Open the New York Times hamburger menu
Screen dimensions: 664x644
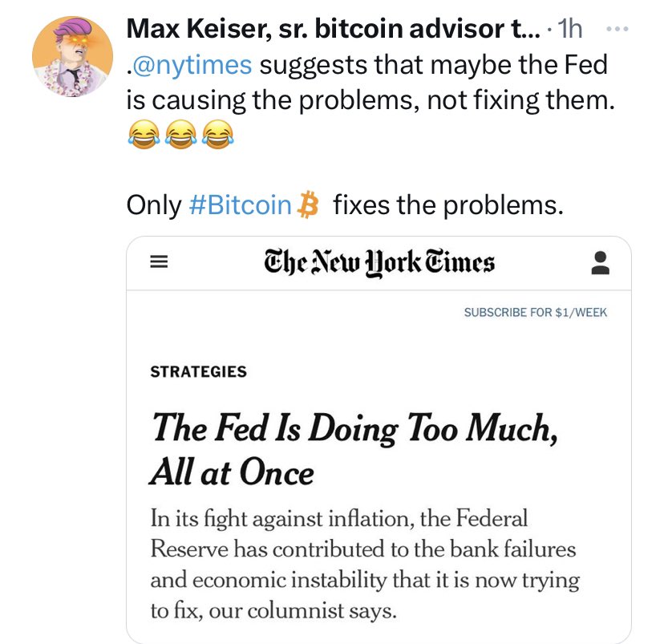point(159,262)
